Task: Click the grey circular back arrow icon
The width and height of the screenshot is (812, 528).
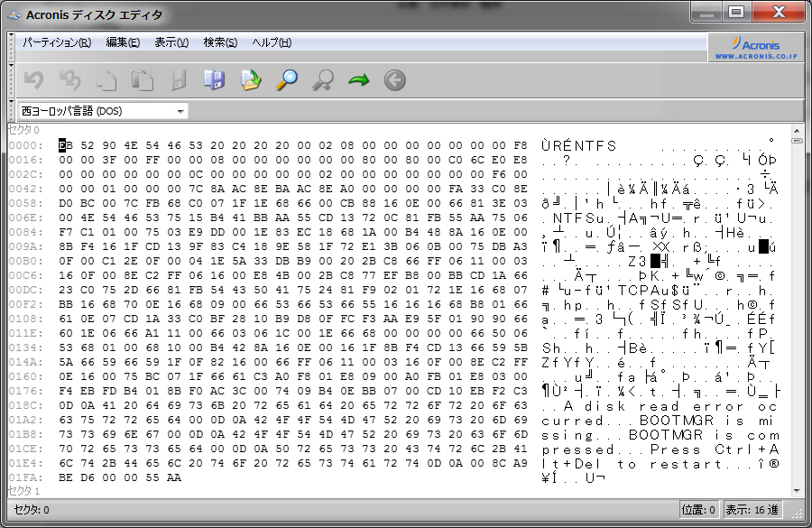Action: tap(395, 80)
